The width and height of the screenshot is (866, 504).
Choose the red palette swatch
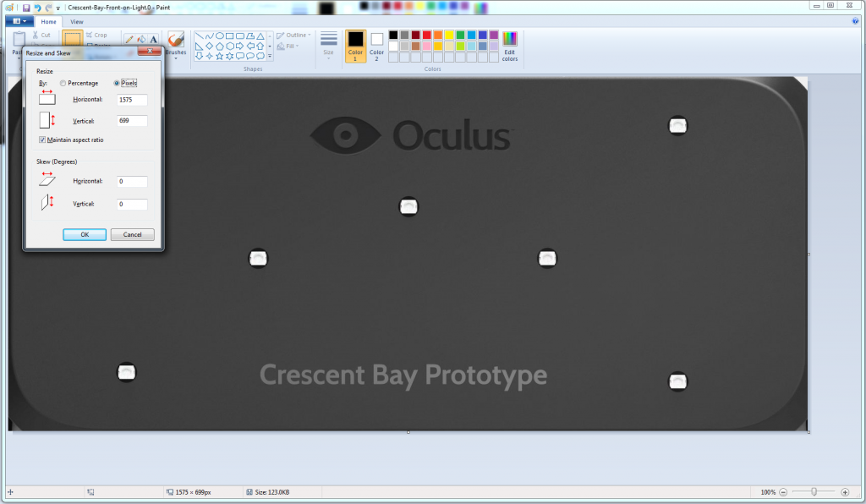[426, 36]
